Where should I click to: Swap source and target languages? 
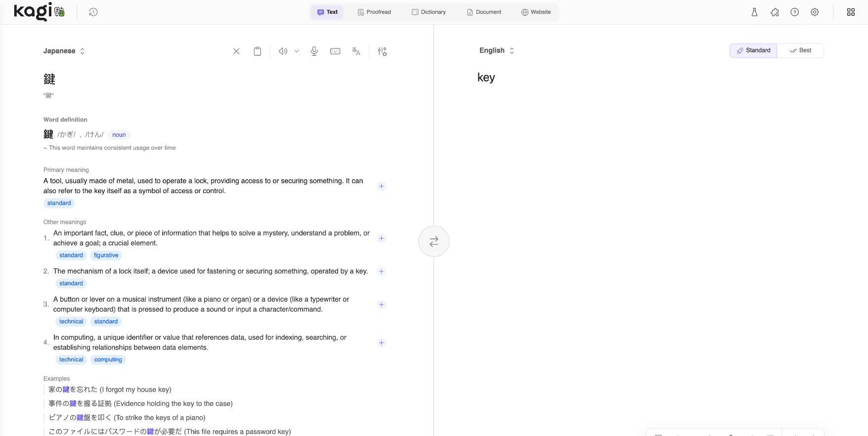point(434,241)
